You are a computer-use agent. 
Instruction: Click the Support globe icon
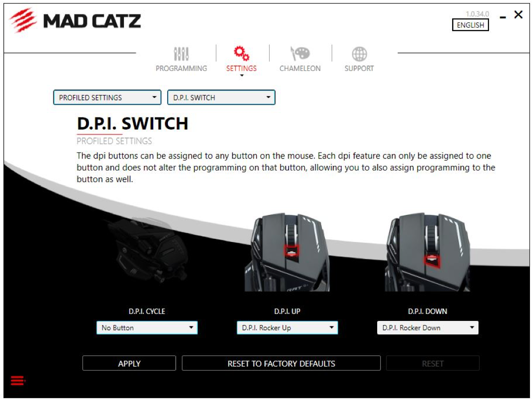pyautogui.click(x=359, y=53)
